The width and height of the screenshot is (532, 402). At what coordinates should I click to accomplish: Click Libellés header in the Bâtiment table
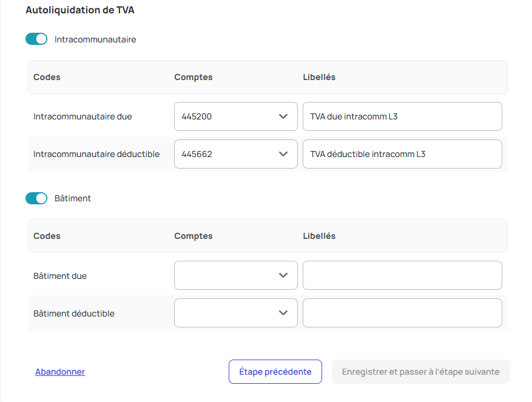click(319, 236)
